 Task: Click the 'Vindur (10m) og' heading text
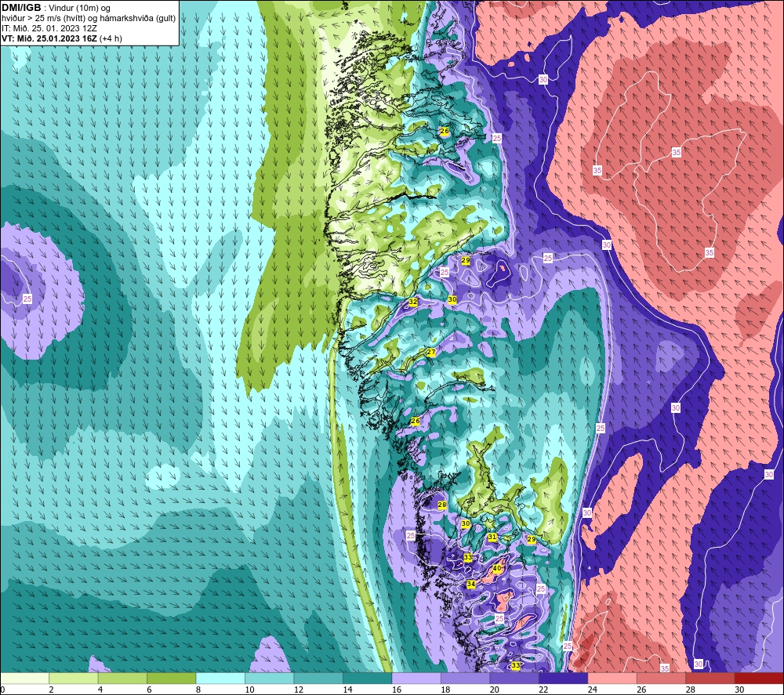(x=80, y=8)
